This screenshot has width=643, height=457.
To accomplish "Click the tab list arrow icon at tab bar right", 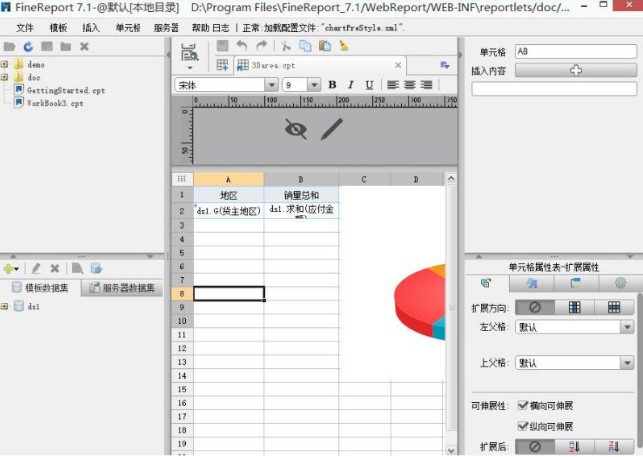I will pos(445,65).
